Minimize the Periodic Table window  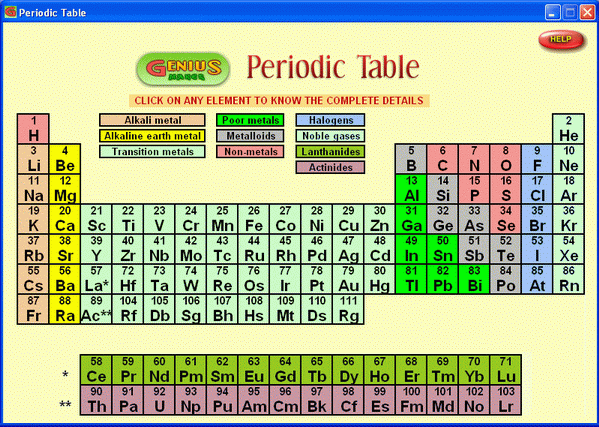point(552,13)
